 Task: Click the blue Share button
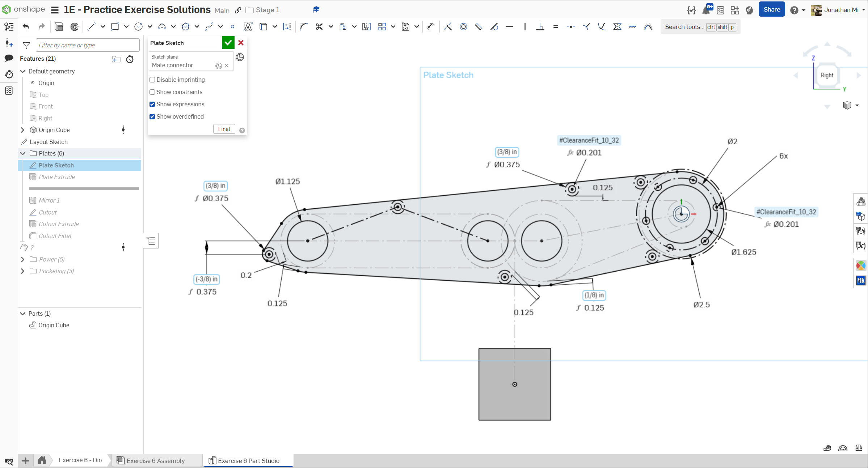tap(771, 10)
